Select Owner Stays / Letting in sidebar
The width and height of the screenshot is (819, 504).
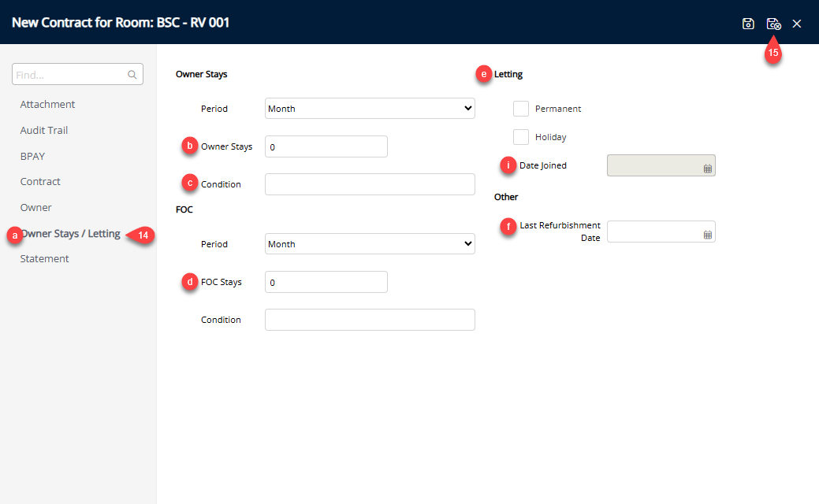[71, 234]
